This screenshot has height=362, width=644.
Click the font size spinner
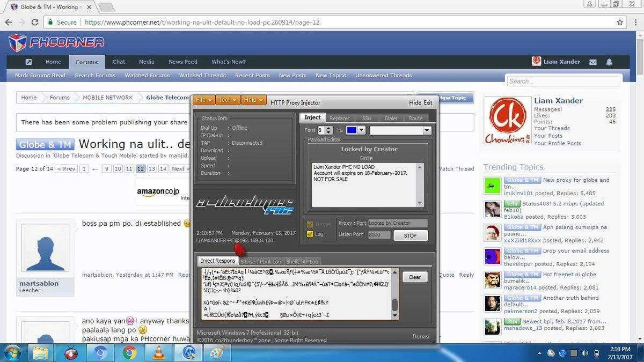[x=329, y=130]
